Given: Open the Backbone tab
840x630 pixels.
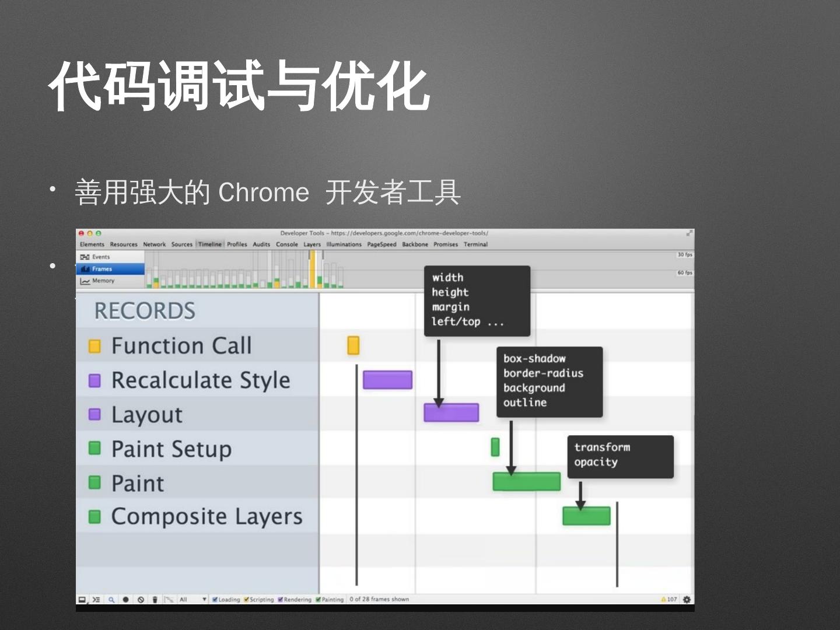Looking at the screenshot, I should tap(415, 244).
